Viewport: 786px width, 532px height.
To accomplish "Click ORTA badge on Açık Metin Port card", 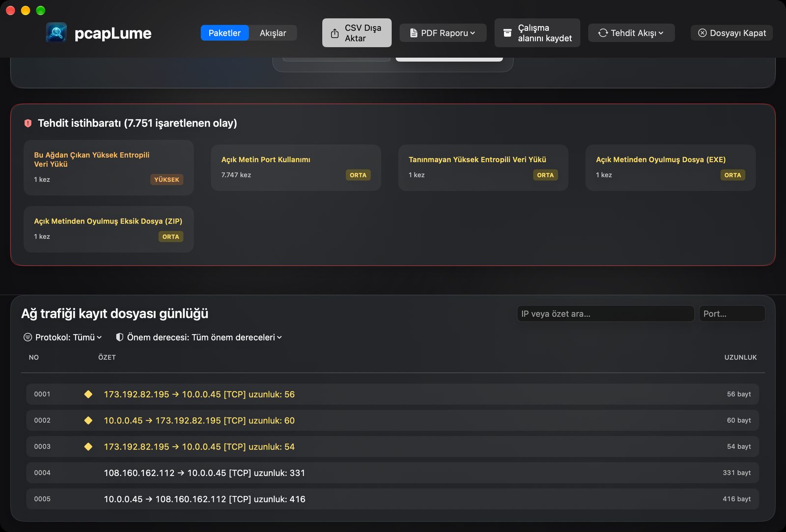I will pos(358,175).
